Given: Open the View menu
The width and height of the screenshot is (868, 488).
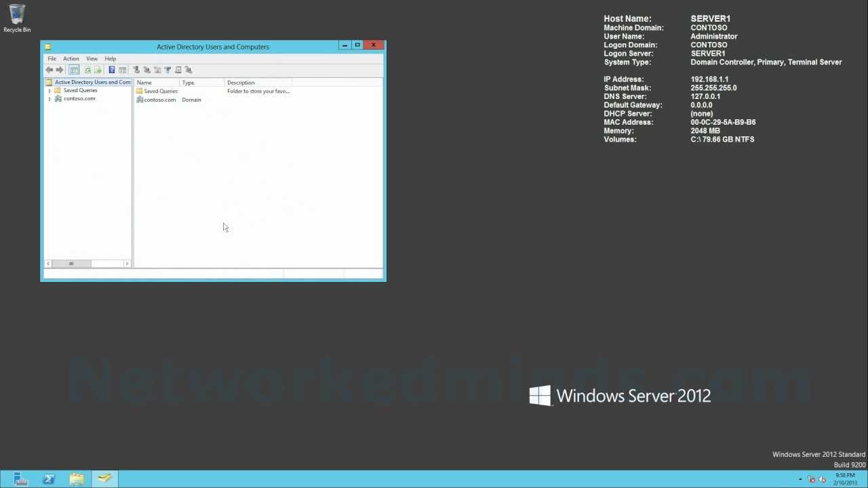Looking at the screenshot, I should click(92, 59).
